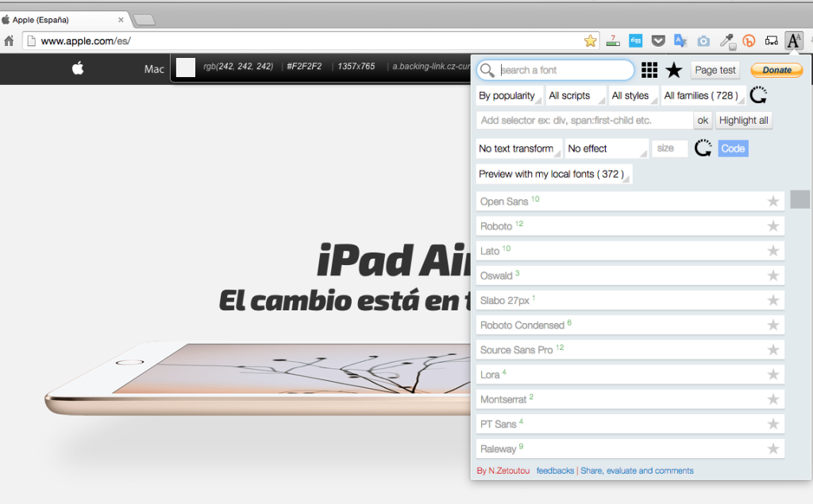Favorite the Lato font star

coord(773,251)
